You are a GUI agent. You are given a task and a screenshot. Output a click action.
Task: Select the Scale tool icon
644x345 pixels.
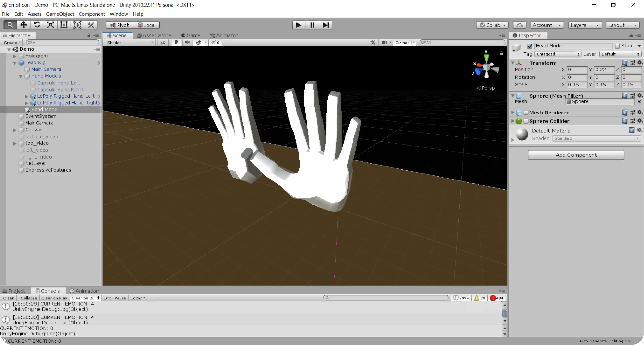[x=51, y=25]
